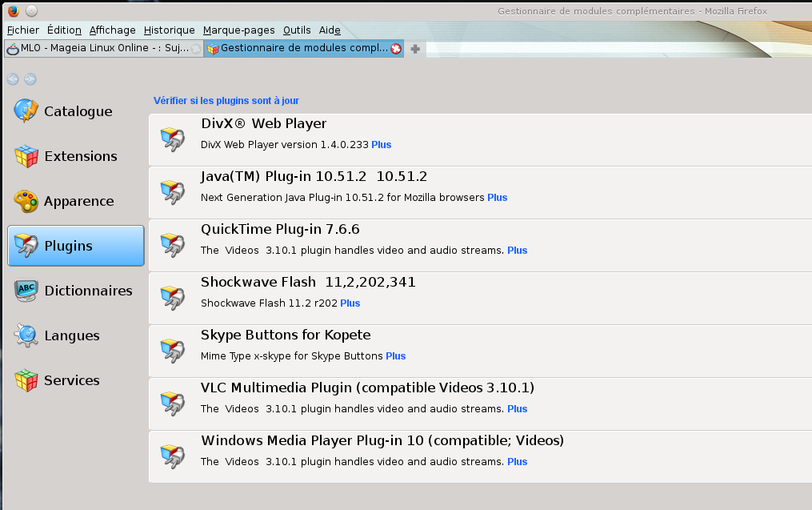Screen dimensions: 812x510
Task: Click Plus link for Skype Buttons
Action: [x=396, y=356]
